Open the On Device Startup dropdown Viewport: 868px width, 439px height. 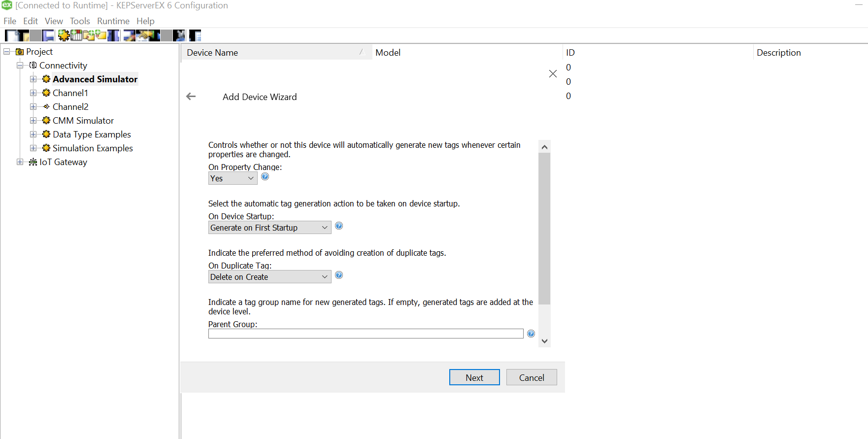(x=269, y=228)
